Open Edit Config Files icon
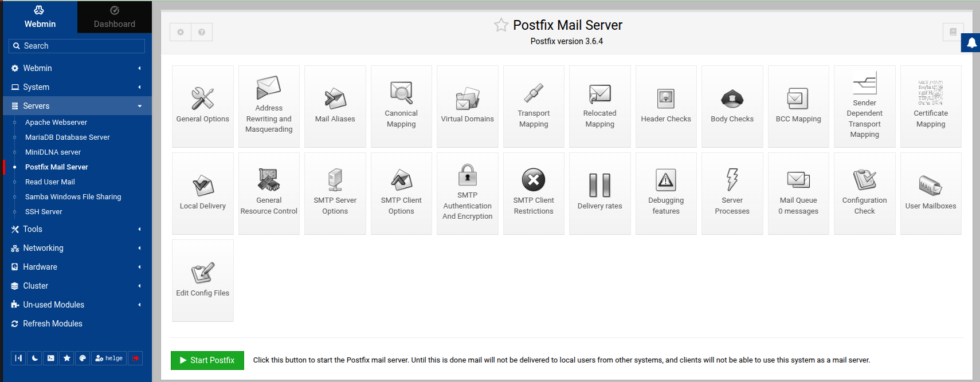The height and width of the screenshot is (382, 980). tap(202, 280)
